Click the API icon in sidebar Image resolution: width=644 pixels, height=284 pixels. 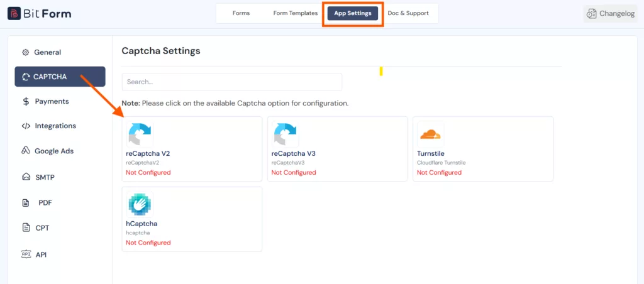pos(26,254)
